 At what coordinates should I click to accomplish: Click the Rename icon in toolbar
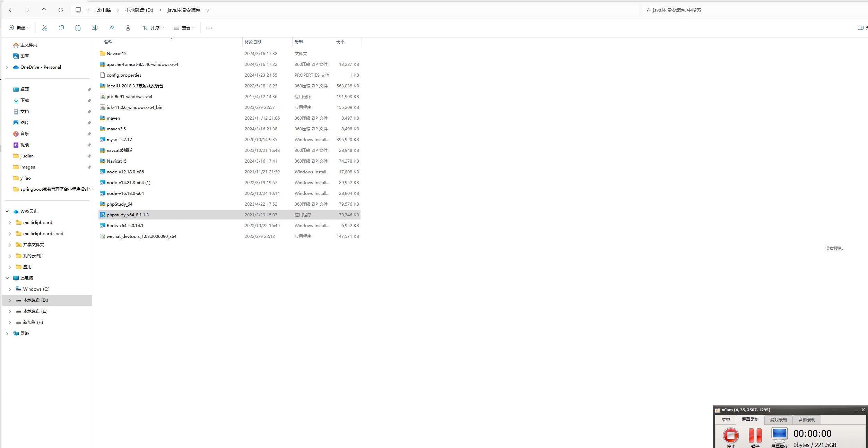click(x=95, y=28)
